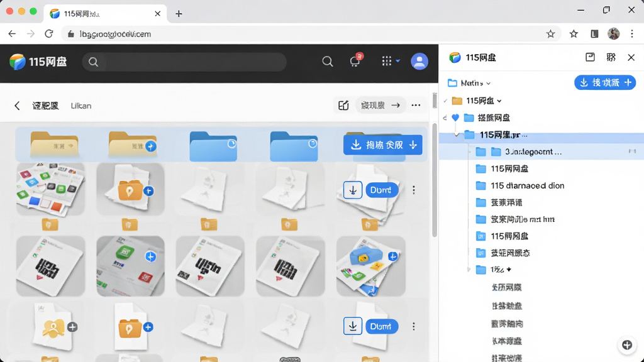Open the browser three-dot menu
The image size is (644, 362).
(631, 34)
